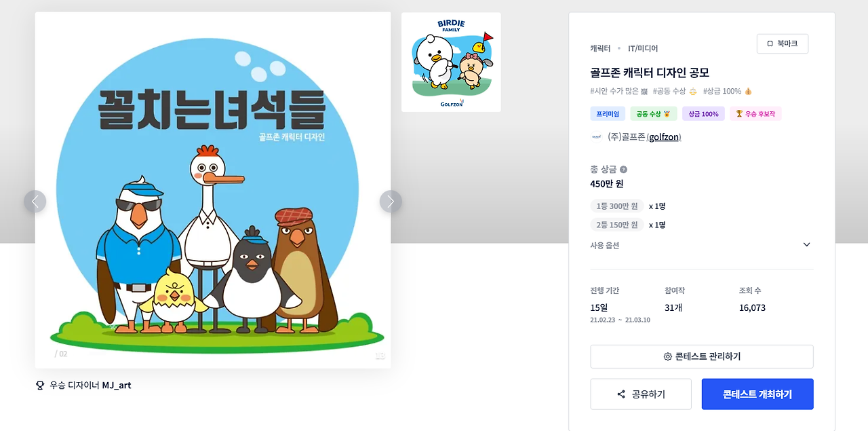The height and width of the screenshot is (431, 868).
Task: Click the 우승 후보작 pink badge
Action: [756, 114]
